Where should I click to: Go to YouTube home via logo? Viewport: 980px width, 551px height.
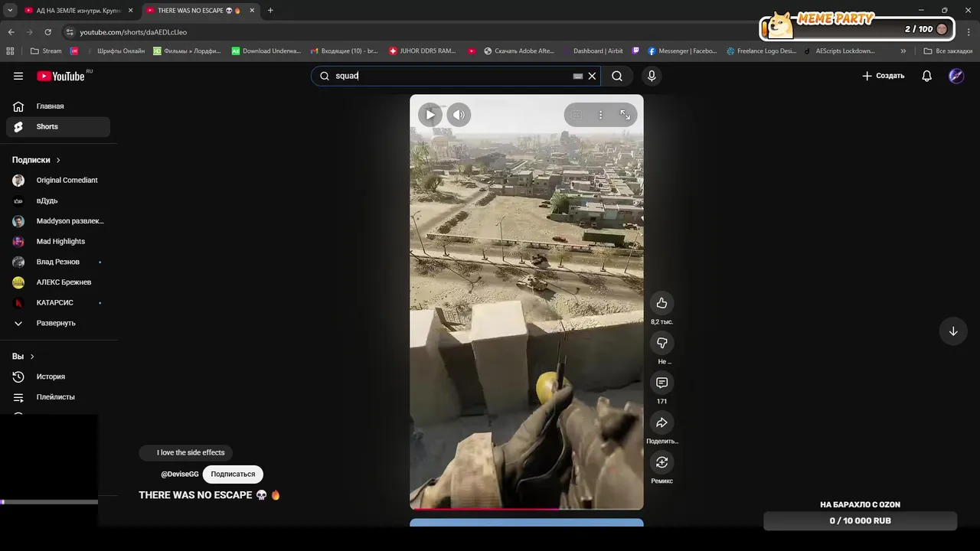61,76
